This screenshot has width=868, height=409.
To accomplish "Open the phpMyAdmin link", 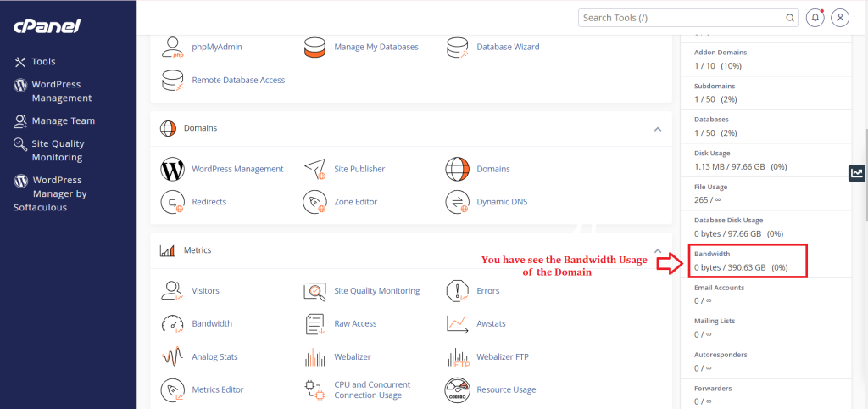I will pyautogui.click(x=217, y=48).
